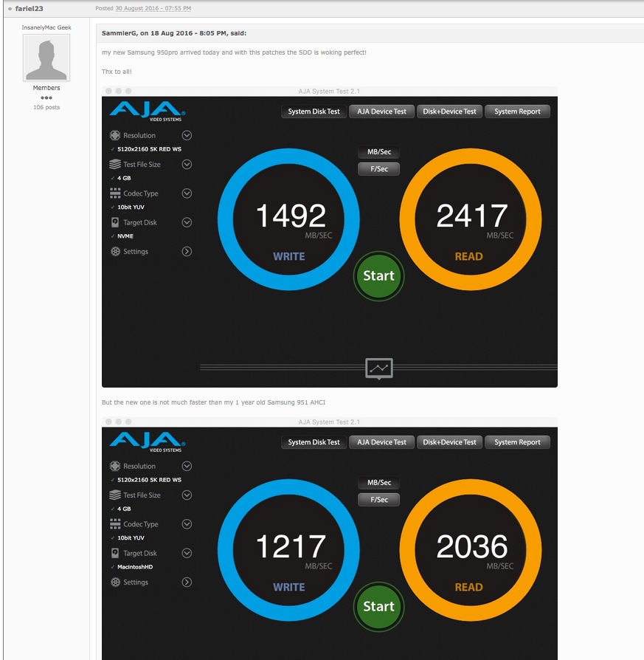Screen dimensions: 644x660
Task: Expand the Resolution dropdown in the first AJA window
Action: pos(187,135)
